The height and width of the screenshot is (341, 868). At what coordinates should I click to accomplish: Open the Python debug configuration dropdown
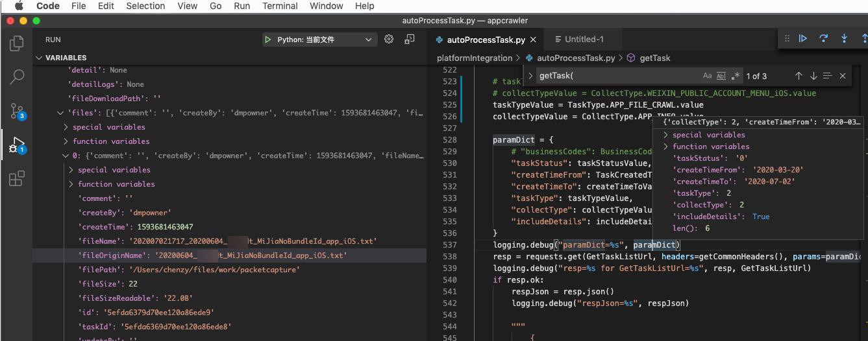(x=319, y=40)
